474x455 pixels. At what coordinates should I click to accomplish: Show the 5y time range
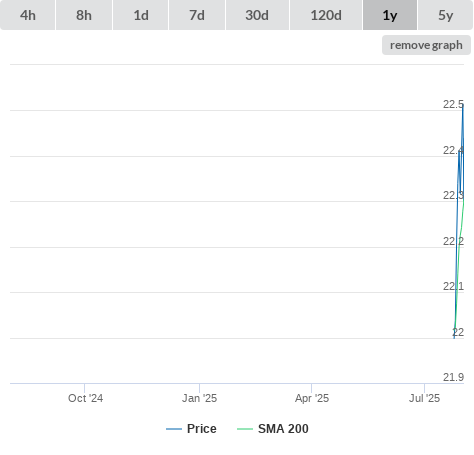coord(445,15)
